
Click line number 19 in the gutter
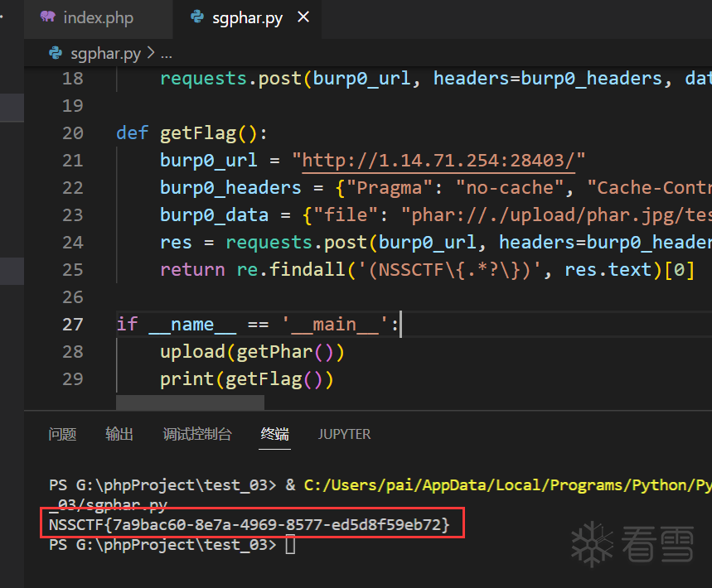point(73,106)
